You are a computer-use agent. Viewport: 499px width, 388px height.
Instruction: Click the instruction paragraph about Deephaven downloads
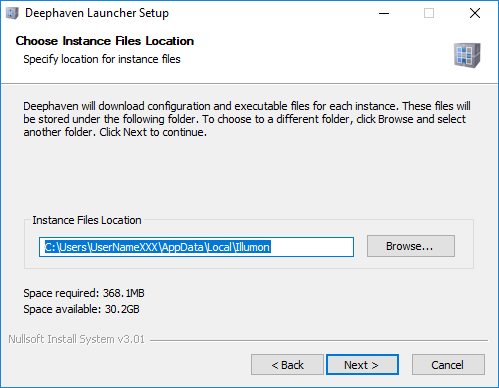pyautogui.click(x=247, y=119)
